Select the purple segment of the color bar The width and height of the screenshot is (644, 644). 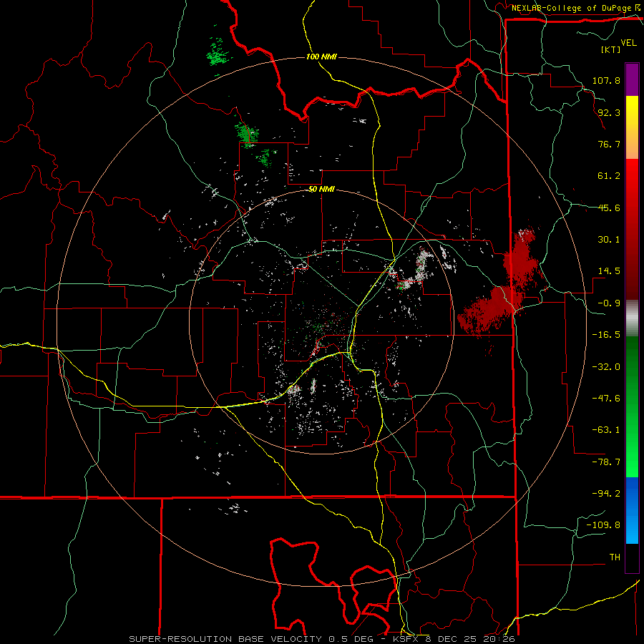632,79
